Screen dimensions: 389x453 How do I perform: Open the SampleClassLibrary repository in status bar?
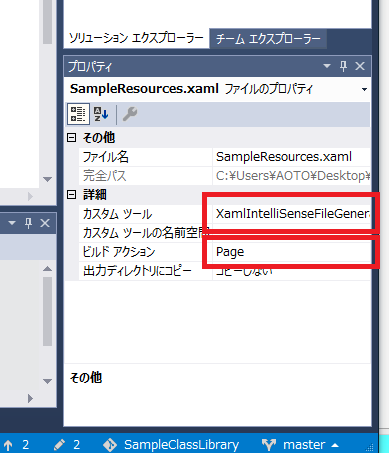click(171, 445)
